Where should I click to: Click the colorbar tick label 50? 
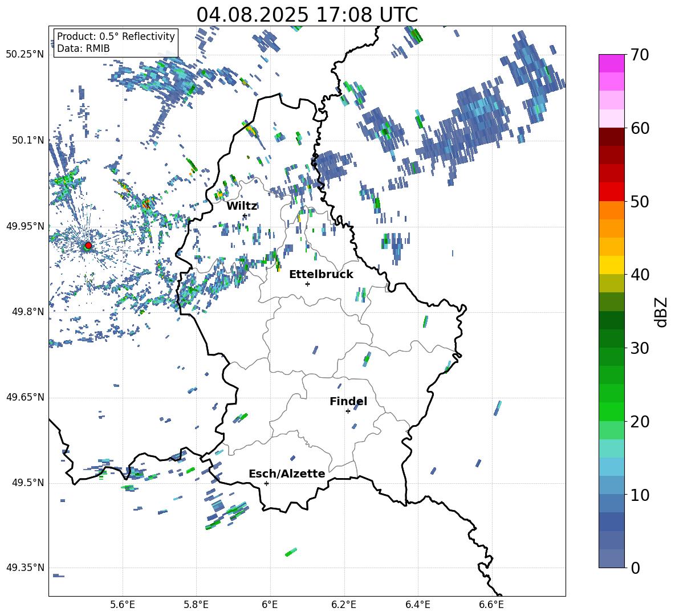639,202
